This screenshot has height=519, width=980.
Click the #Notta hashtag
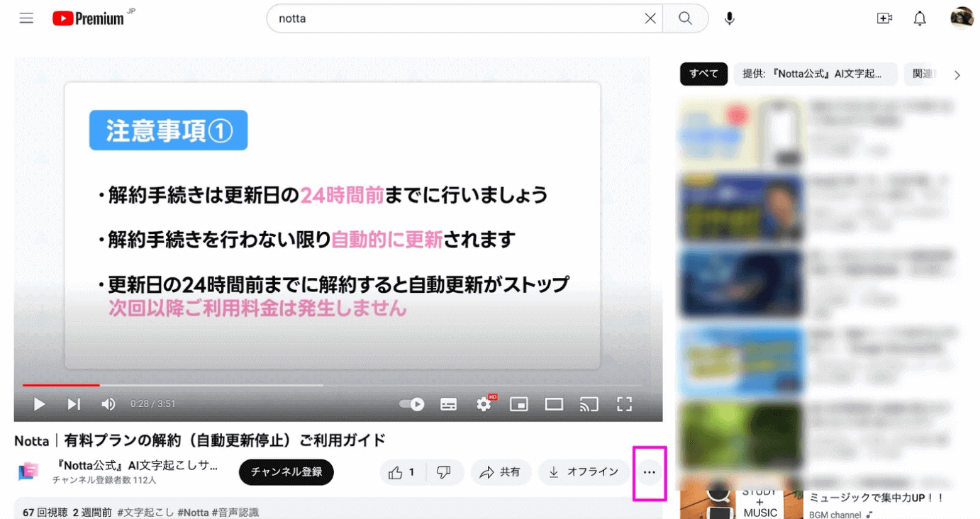pyautogui.click(x=193, y=512)
